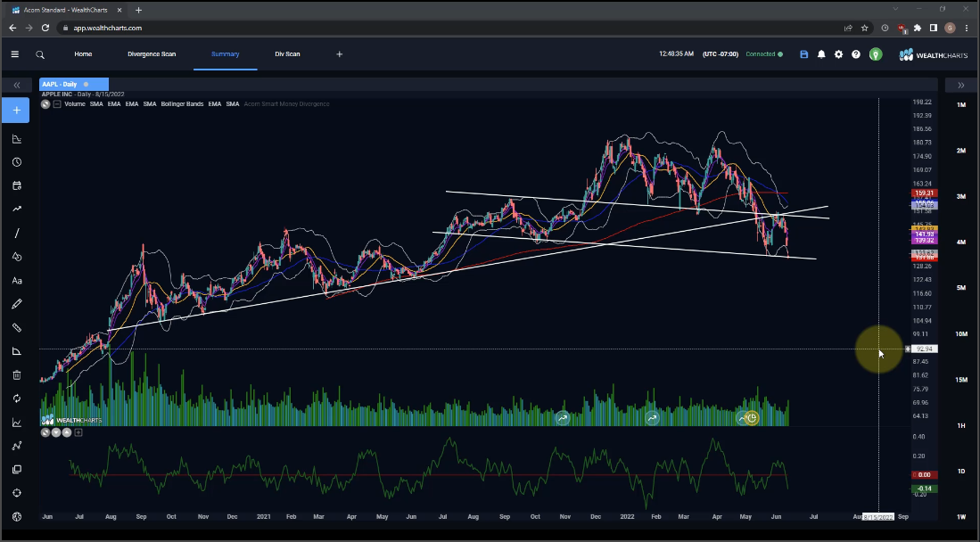Select the 1H timeframe on right panel
The height and width of the screenshot is (542, 980).
[x=961, y=426]
